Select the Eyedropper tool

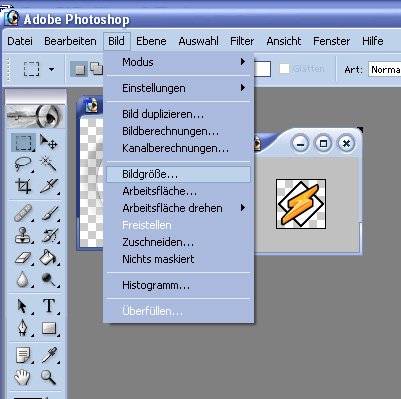pyautogui.click(x=49, y=355)
